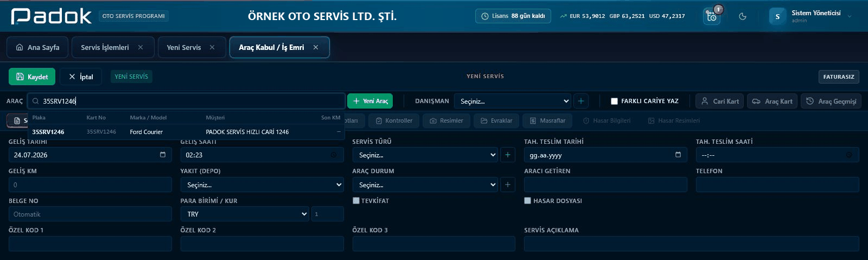
Task: Open the Masraflar tab
Action: pos(547,121)
